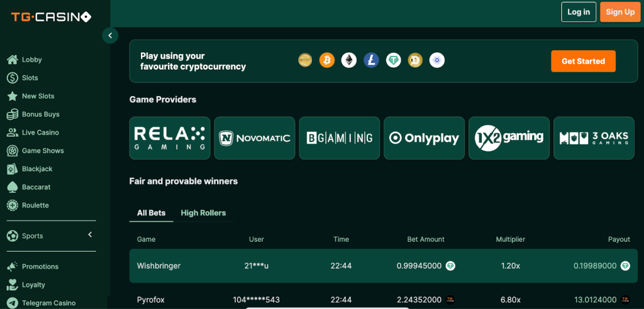The width and height of the screenshot is (644, 309).
Task: Click the 2.24352000 bet amount
Action: point(419,300)
